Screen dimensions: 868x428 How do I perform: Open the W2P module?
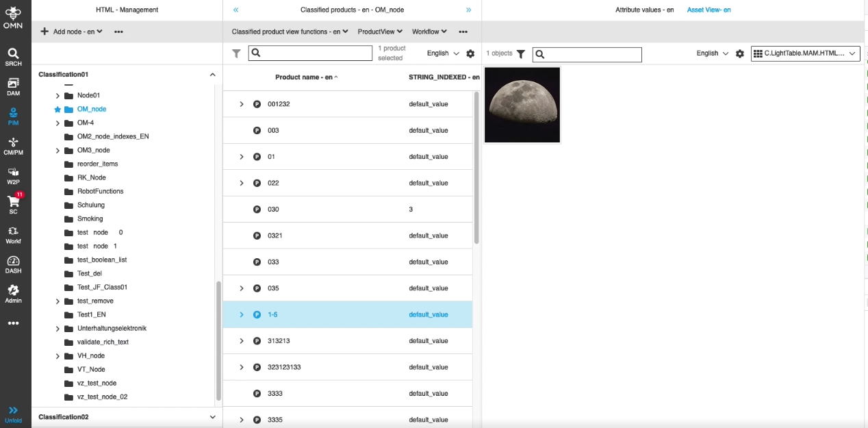click(14, 176)
